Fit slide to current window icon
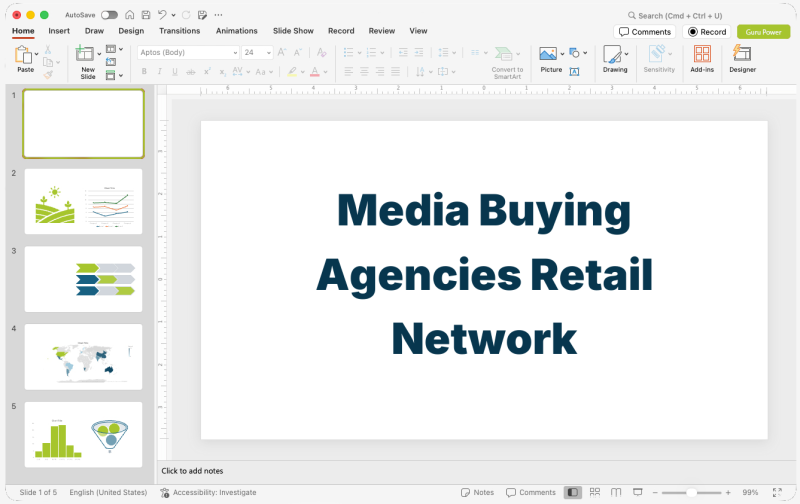 777,492
